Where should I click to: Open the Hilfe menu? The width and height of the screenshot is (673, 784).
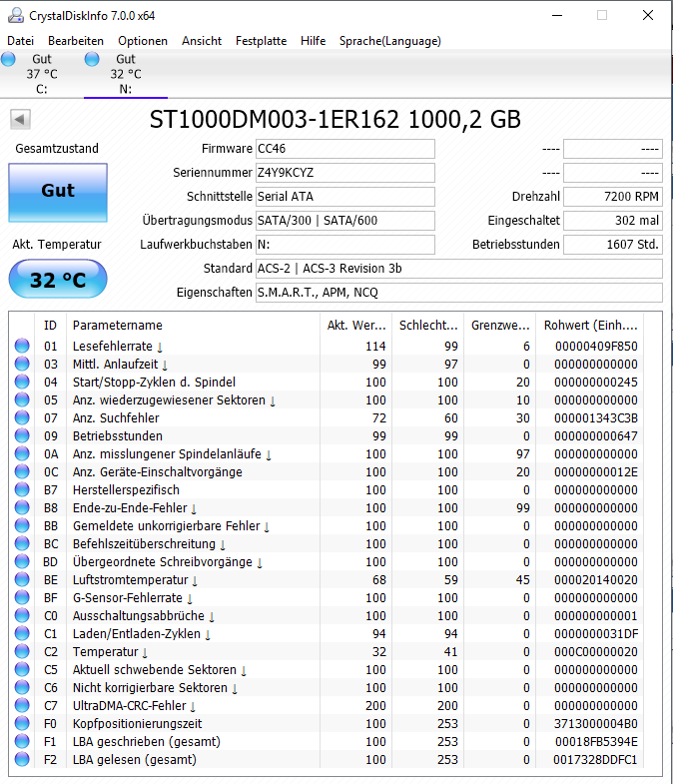(x=313, y=41)
